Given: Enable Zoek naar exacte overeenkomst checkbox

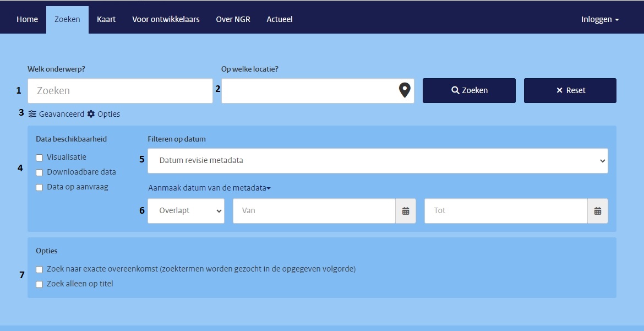Looking at the screenshot, I should coord(40,269).
